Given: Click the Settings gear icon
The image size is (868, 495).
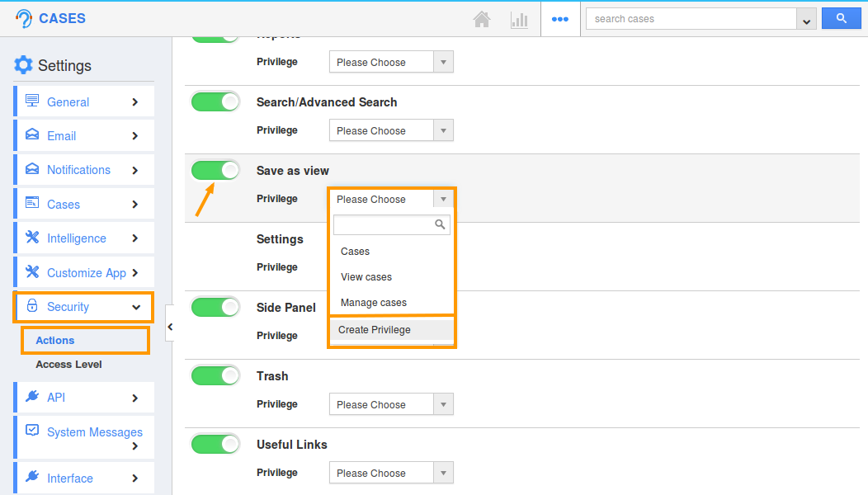Looking at the screenshot, I should 23,65.
